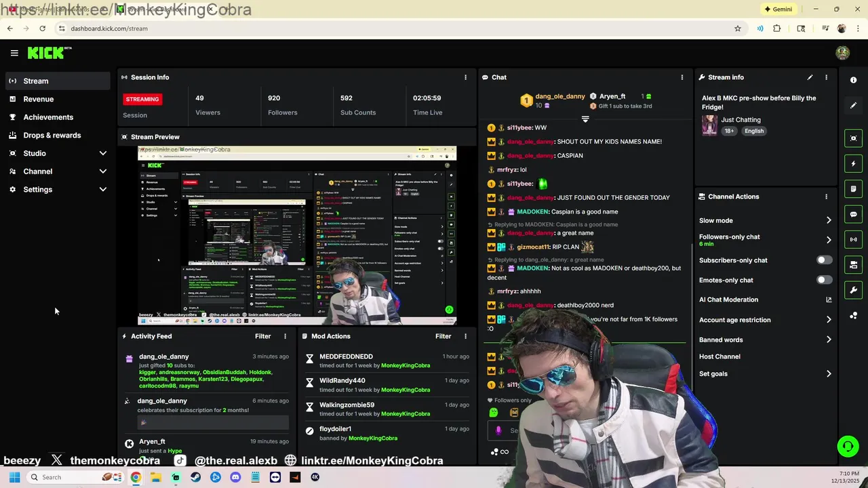Viewport: 868px width, 488px height.
Task: Open the profile avatar in the Kick header
Action: [842, 53]
